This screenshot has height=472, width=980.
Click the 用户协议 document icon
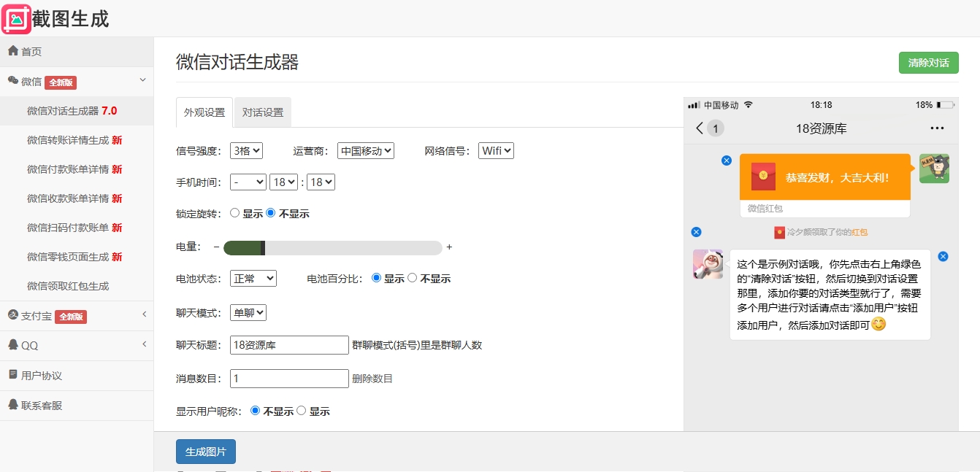[12, 375]
